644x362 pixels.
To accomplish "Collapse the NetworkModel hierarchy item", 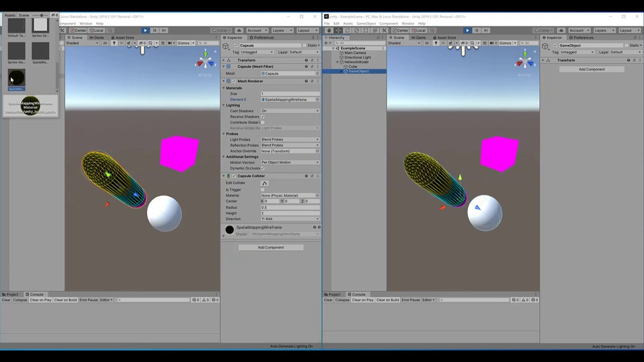I will [x=338, y=62].
